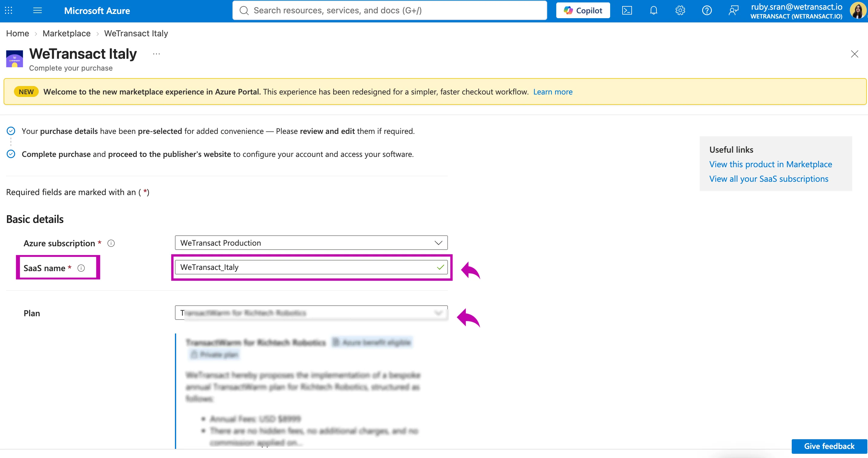Focus the search resources box
This screenshot has width=868, height=458.
[x=390, y=11]
